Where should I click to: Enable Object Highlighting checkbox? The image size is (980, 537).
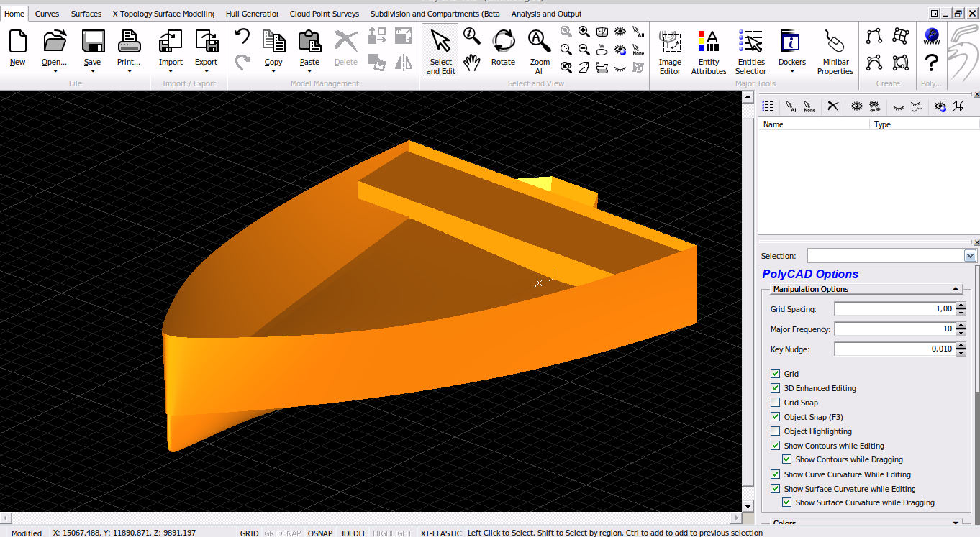pyautogui.click(x=775, y=431)
